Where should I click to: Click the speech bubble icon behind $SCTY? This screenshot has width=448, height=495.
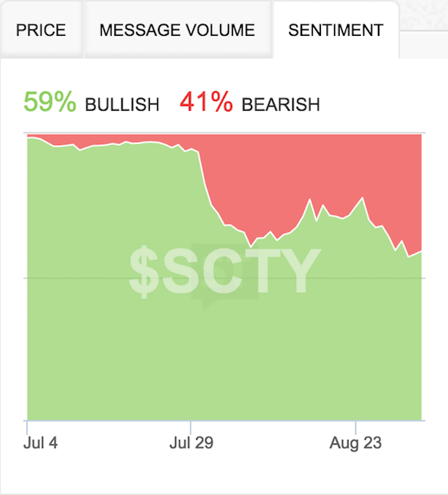pyautogui.click(x=225, y=276)
